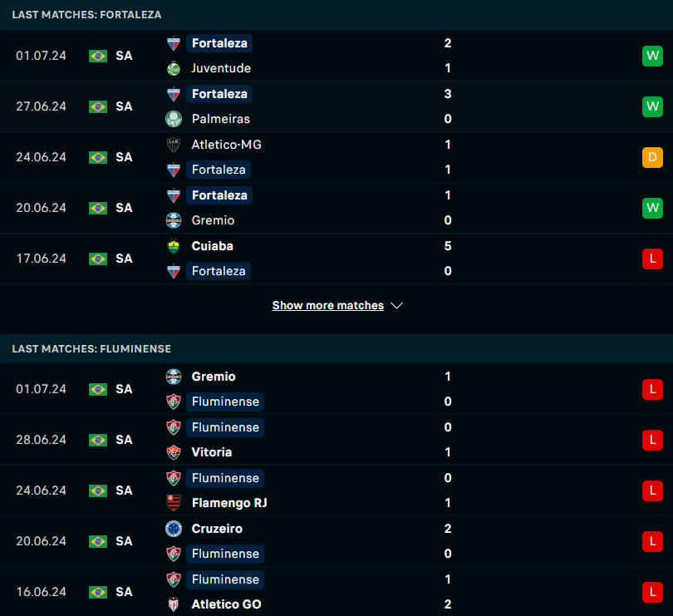Viewport: 673px width, 616px height.
Task: Click the Juventude club crest
Action: 174,68
